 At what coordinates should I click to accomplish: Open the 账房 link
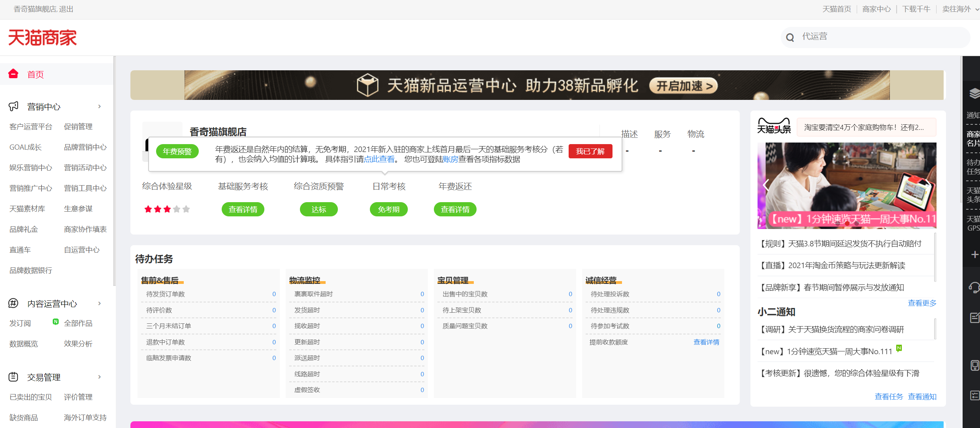coord(450,159)
